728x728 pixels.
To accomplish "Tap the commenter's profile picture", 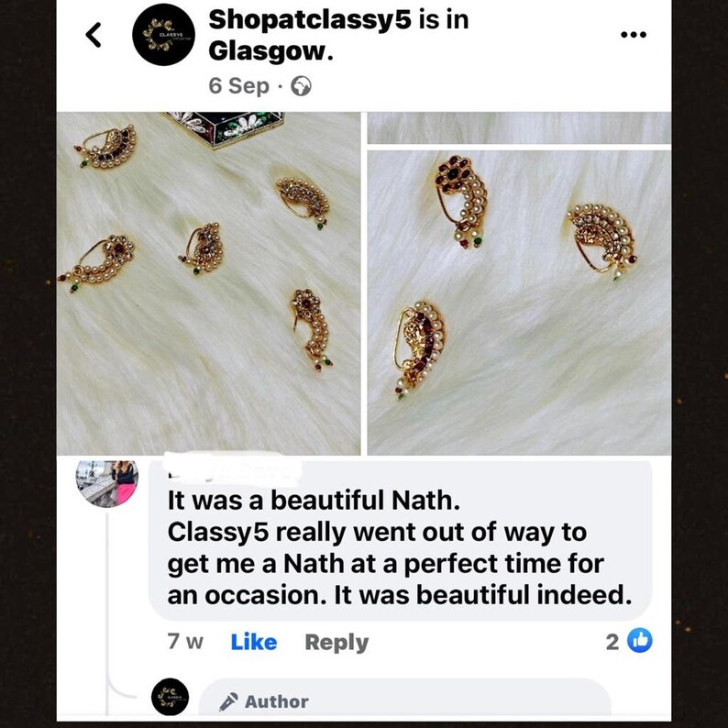I will click(107, 483).
